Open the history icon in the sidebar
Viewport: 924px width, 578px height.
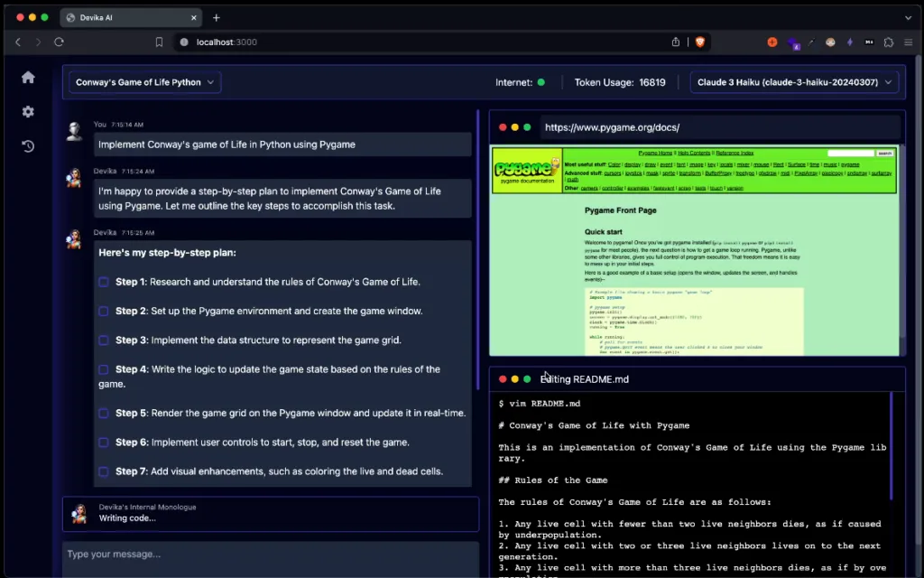(28, 145)
